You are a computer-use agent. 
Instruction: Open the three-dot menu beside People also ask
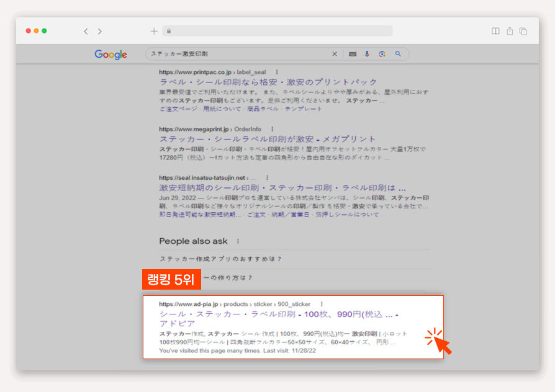coord(238,241)
